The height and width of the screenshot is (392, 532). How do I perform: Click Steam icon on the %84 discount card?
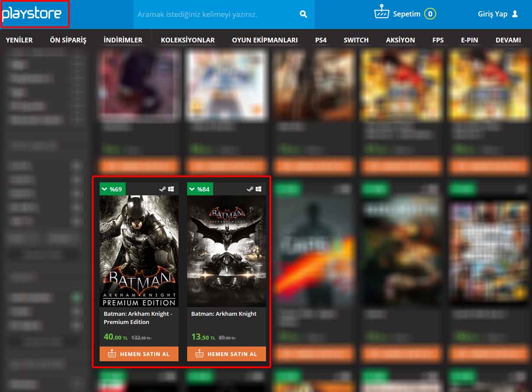(250, 189)
